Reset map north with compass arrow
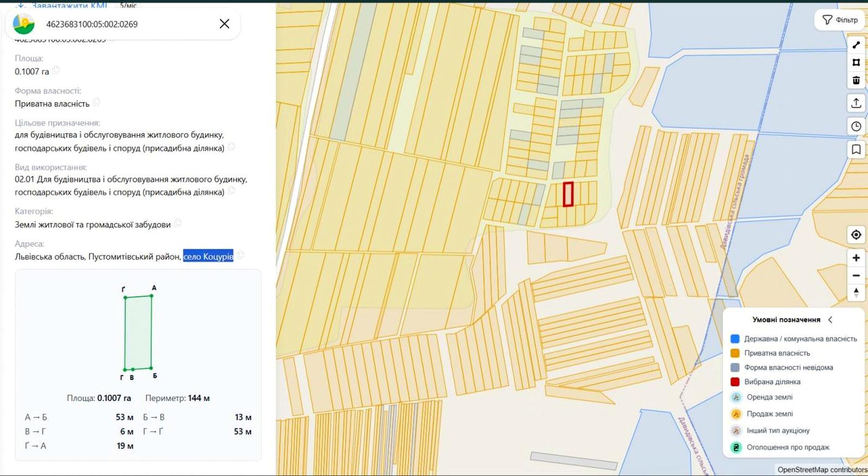This screenshot has width=868, height=476. click(856, 293)
